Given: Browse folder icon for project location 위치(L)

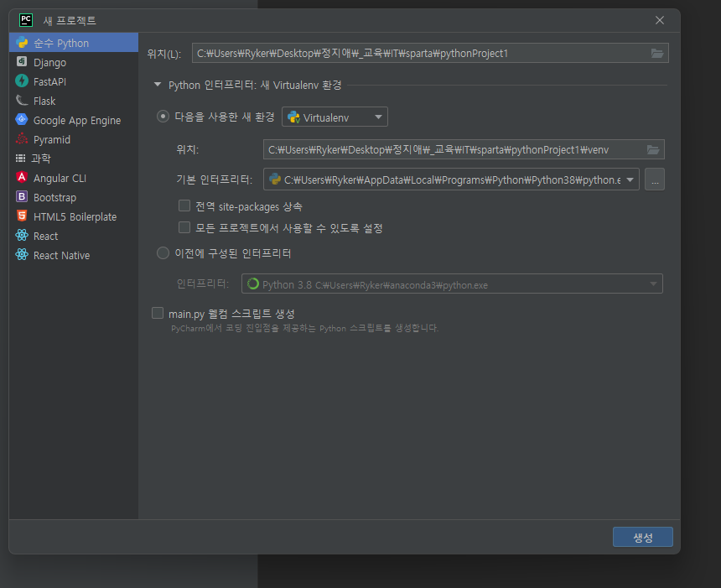Looking at the screenshot, I should [657, 54].
